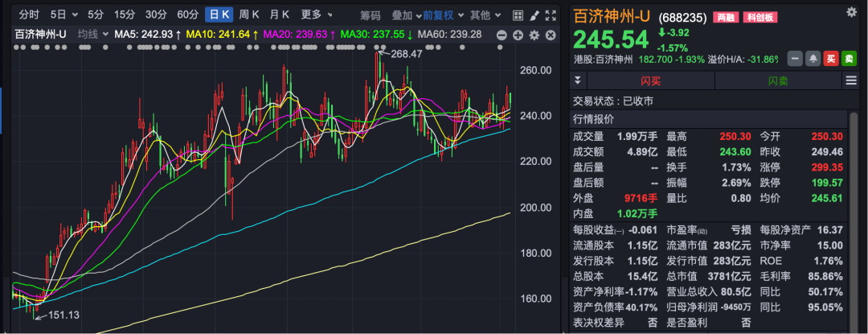Click the 百济神州-U chart title label

pyautogui.click(x=40, y=35)
